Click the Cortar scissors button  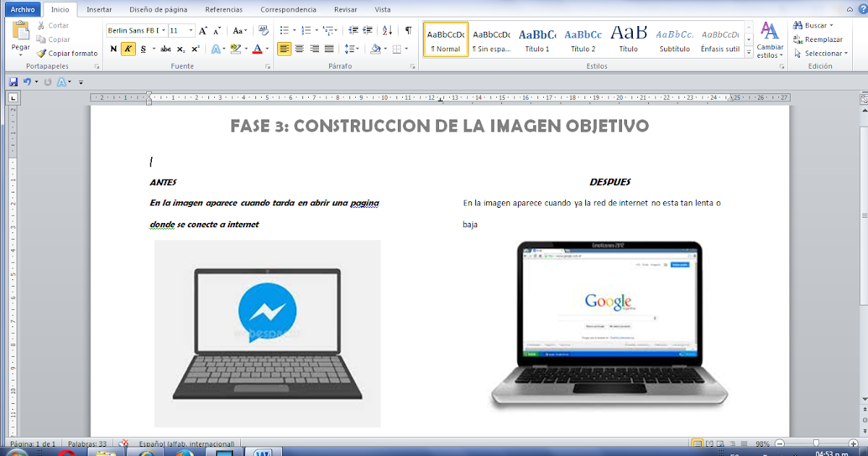click(53, 25)
